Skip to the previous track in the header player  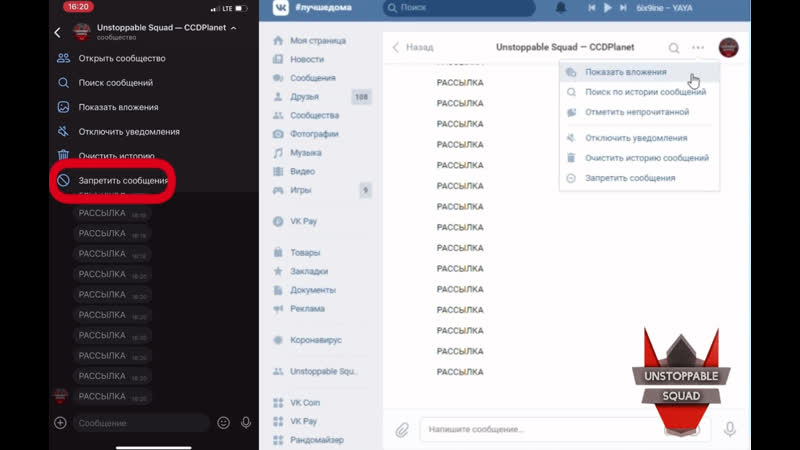[592, 8]
